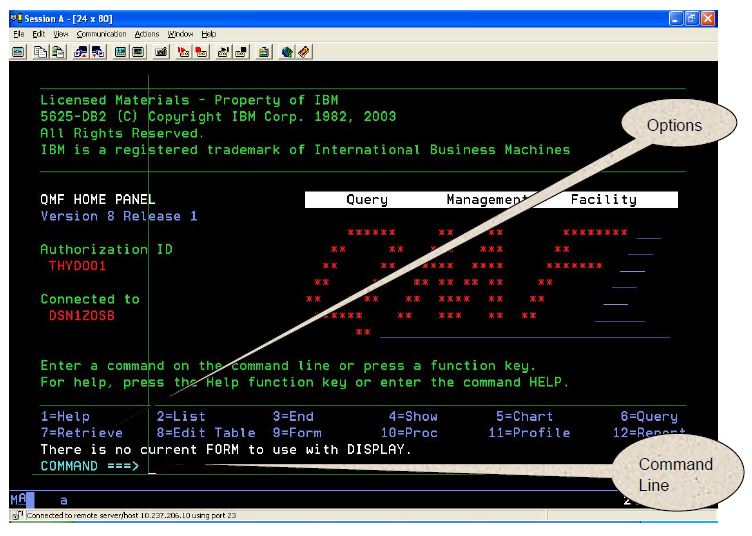Click the 5=Chart function key label
752x536 pixels.
coord(524,416)
